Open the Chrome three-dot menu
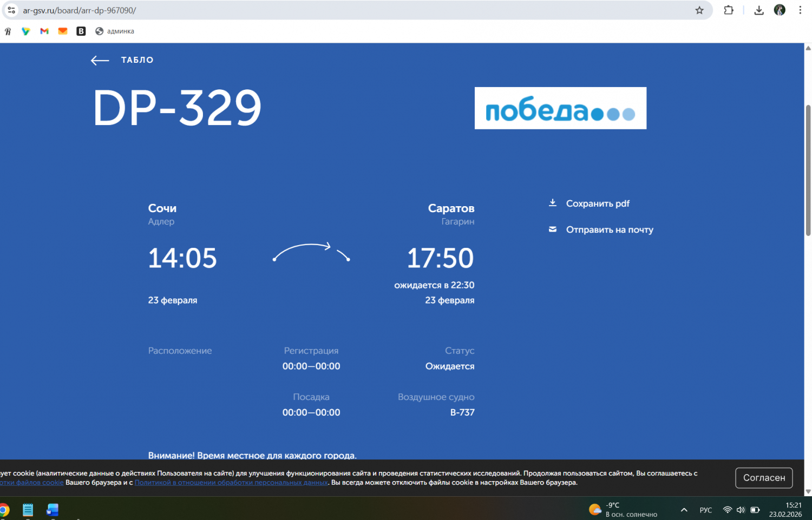 click(x=800, y=10)
